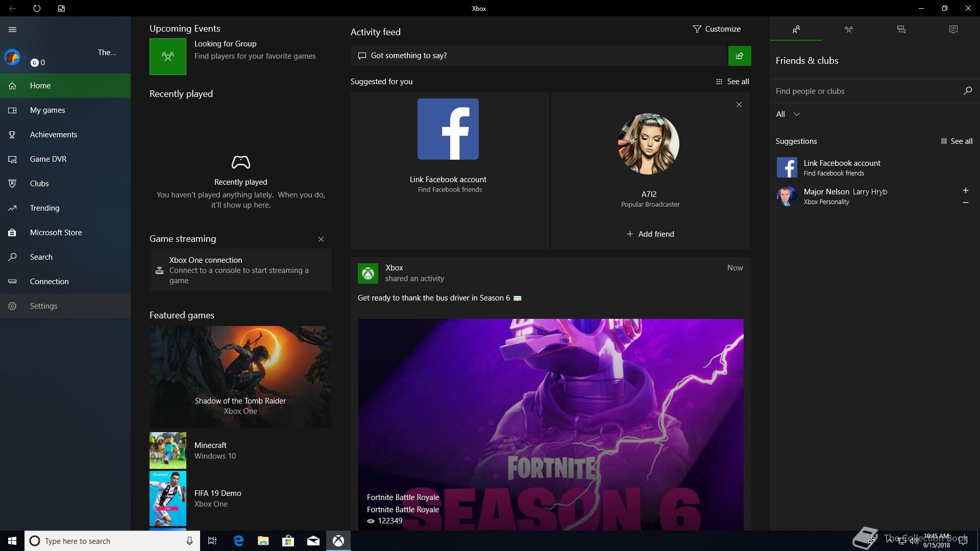Open Mail app from taskbar
The height and width of the screenshot is (551, 980).
pos(313,541)
